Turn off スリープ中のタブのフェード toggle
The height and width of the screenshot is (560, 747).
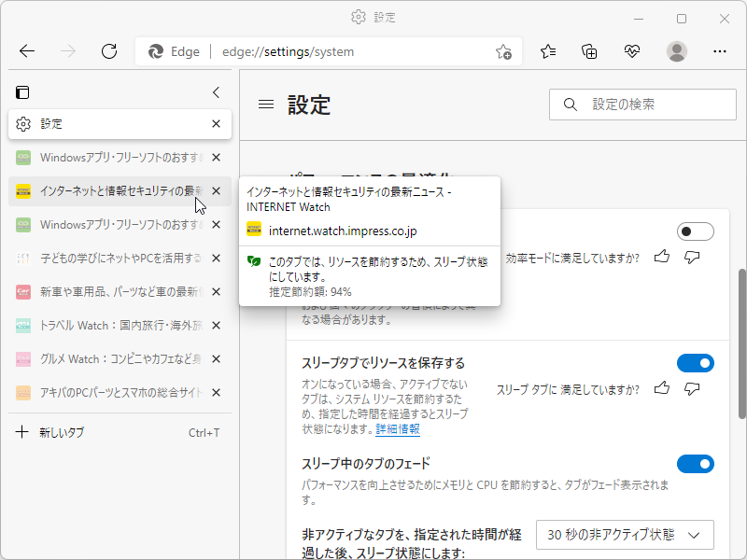tap(696, 463)
